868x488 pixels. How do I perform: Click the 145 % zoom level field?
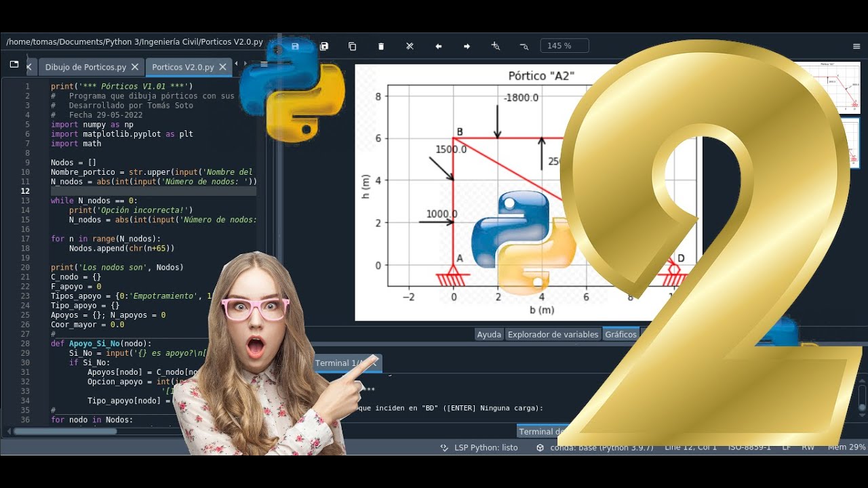click(564, 46)
